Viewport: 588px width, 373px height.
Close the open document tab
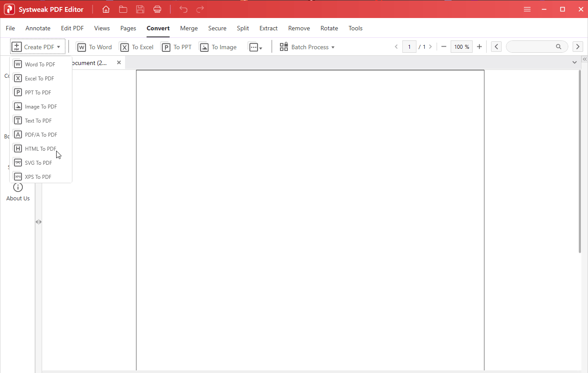118,63
